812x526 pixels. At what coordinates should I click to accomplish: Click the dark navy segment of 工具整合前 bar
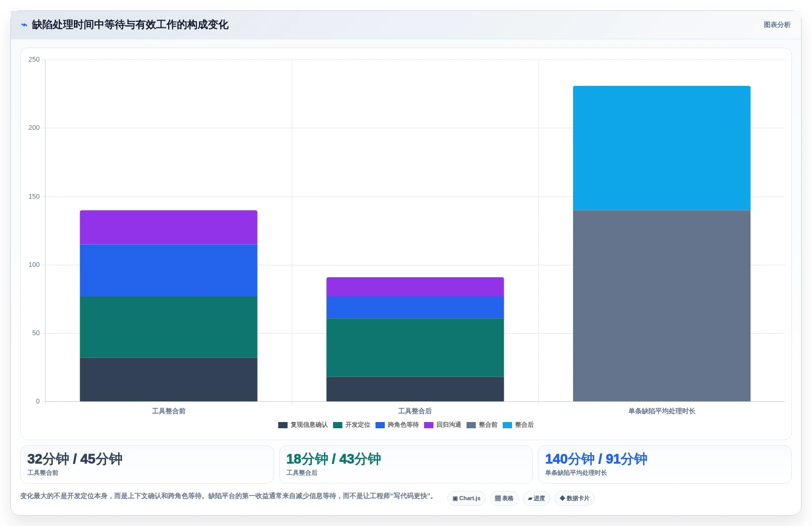(169, 380)
